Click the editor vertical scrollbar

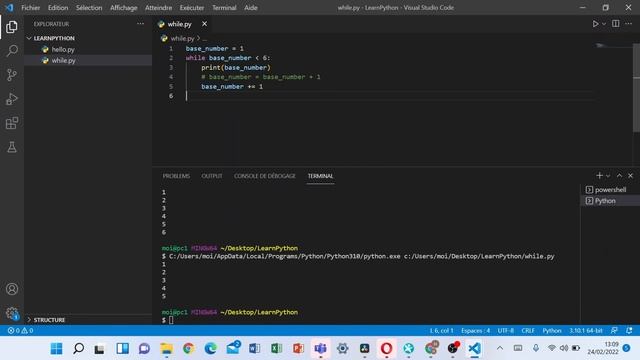coord(636,88)
